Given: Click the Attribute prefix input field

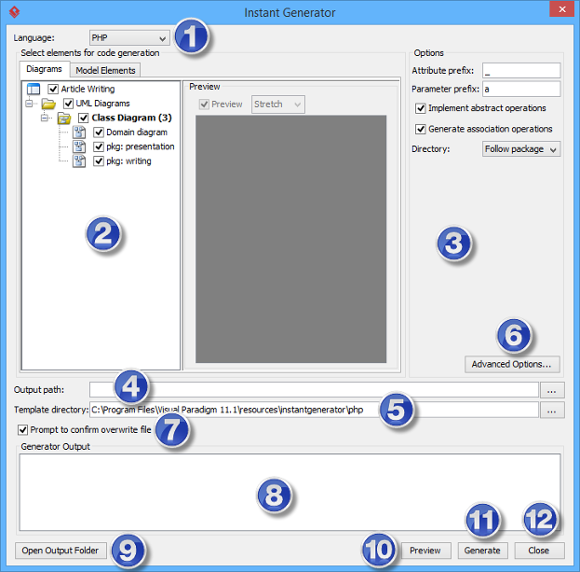Looking at the screenshot, I should 521,70.
